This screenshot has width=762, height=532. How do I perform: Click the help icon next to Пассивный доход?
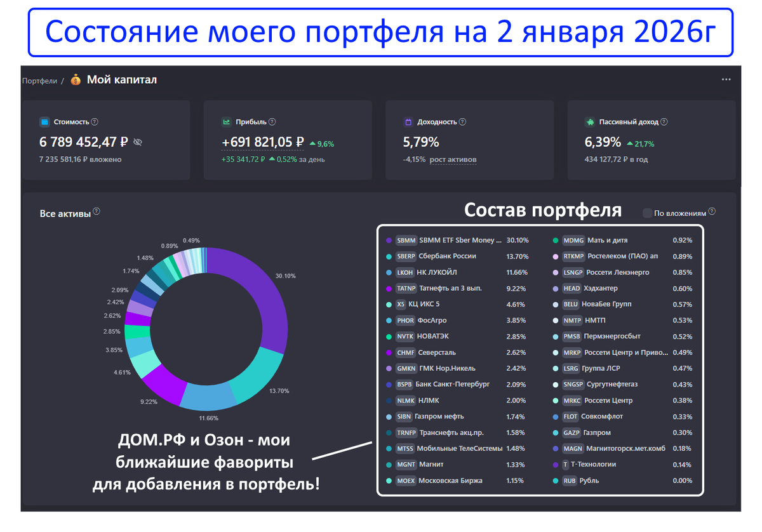click(664, 121)
